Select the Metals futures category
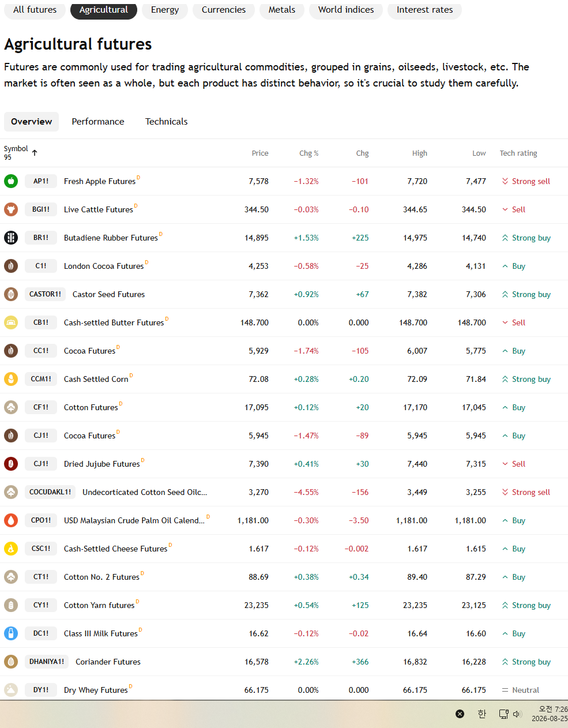This screenshot has width=568, height=728. click(x=282, y=10)
